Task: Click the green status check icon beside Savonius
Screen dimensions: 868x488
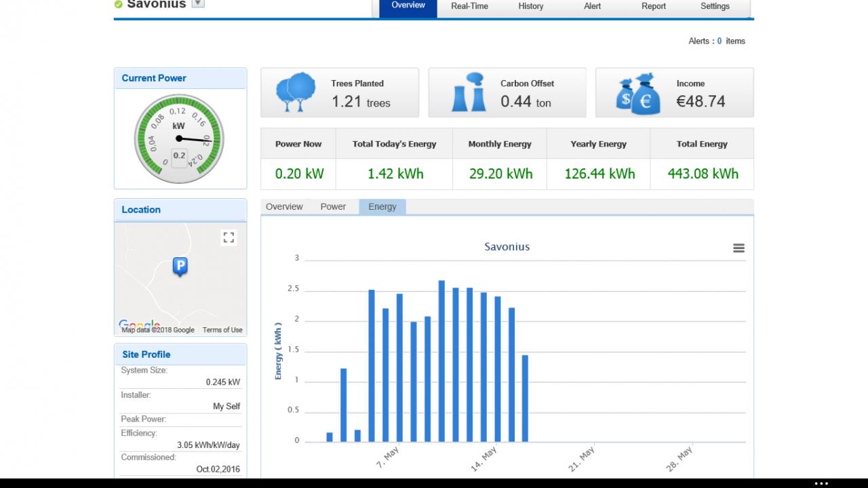Action: (119, 4)
